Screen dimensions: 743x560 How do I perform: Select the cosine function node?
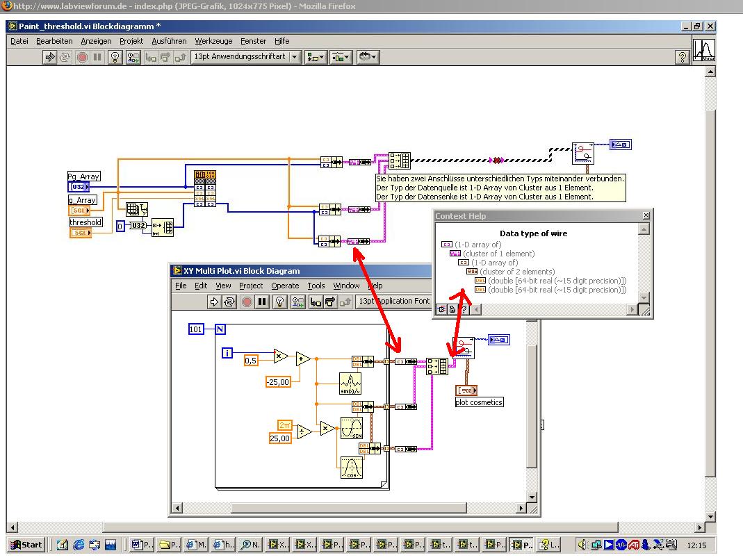[x=351, y=467]
